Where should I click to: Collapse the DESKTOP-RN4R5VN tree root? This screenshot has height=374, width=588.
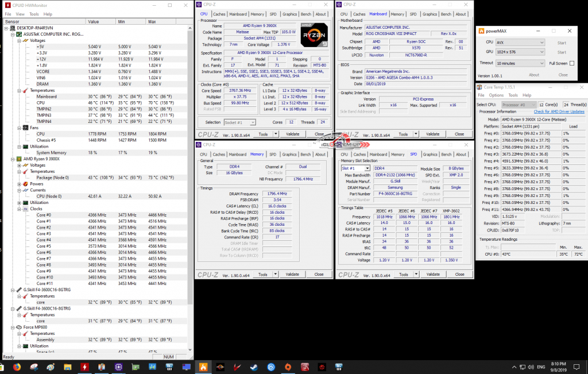click(6, 28)
